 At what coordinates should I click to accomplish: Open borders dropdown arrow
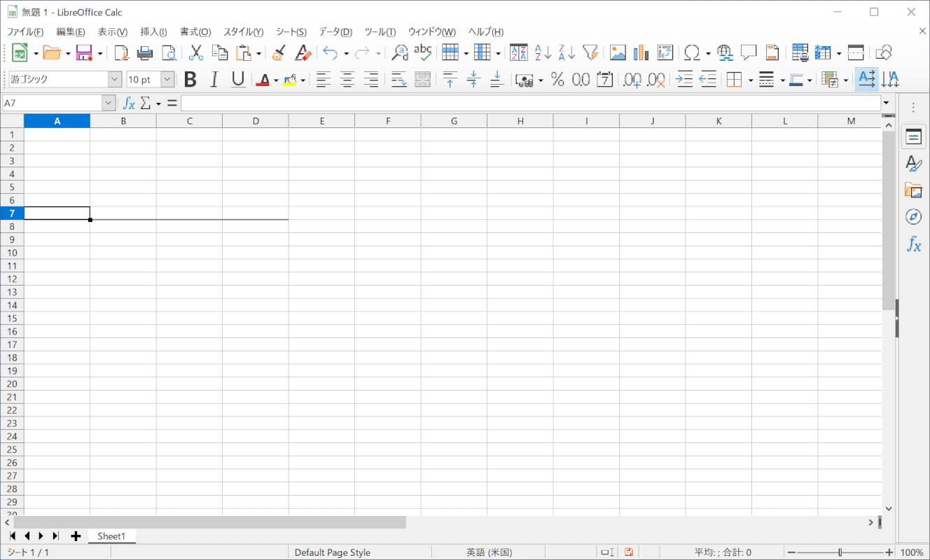[750, 80]
